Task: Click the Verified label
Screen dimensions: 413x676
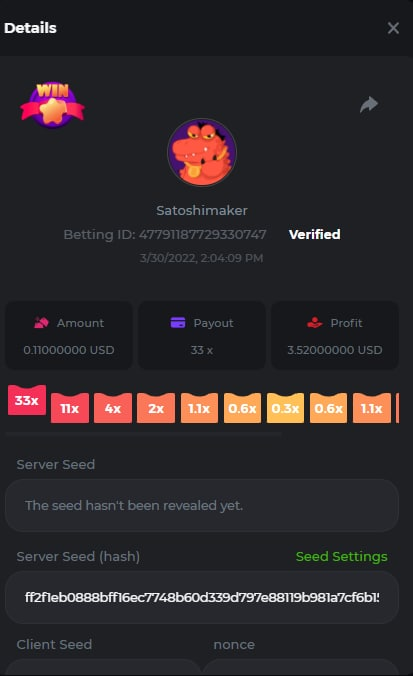Action: pyautogui.click(x=315, y=234)
